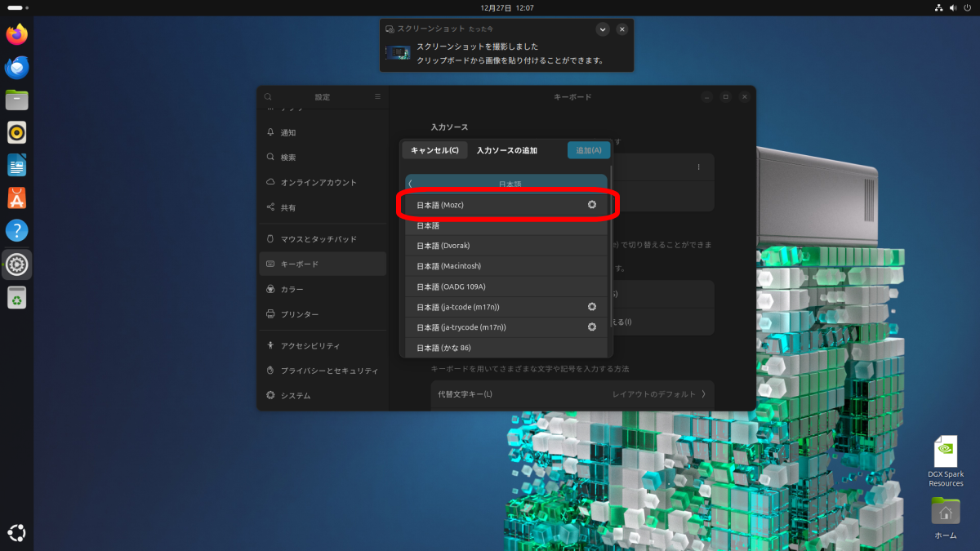
Task: Launch Firefox from the dock
Action: (x=17, y=34)
